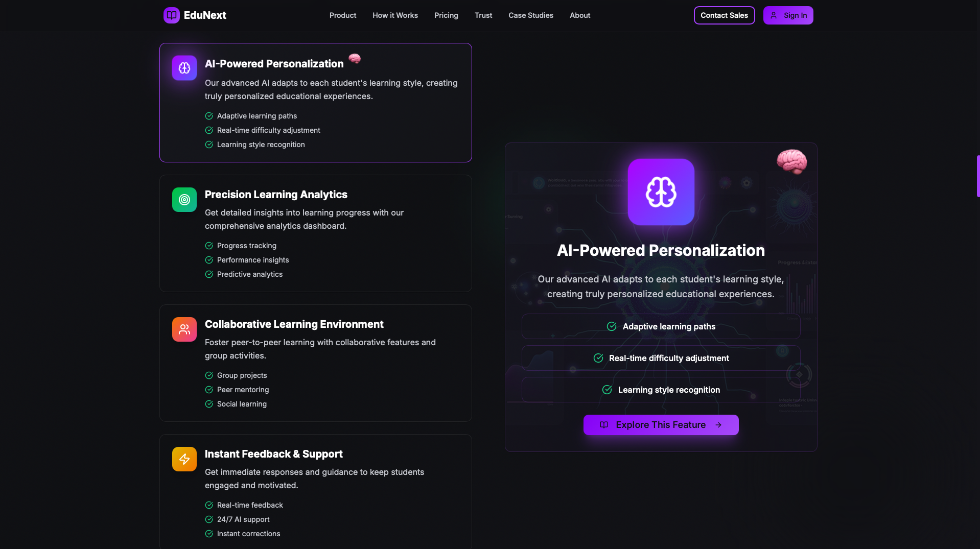This screenshot has height=549, width=980.
Task: Click the purple page scrollbar thumb
Action: (978, 176)
